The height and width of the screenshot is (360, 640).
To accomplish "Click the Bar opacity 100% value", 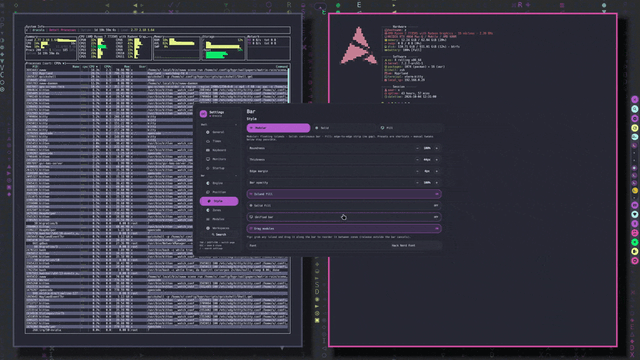I will [x=427, y=182].
